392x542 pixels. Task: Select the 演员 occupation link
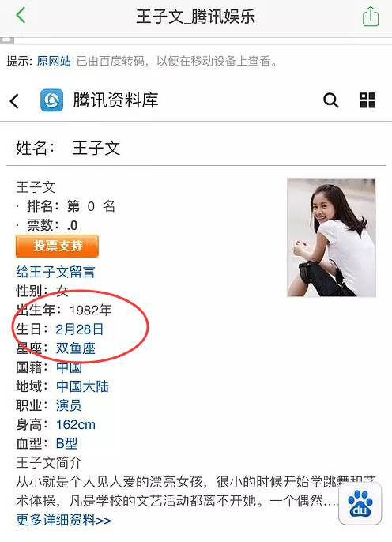click(69, 405)
